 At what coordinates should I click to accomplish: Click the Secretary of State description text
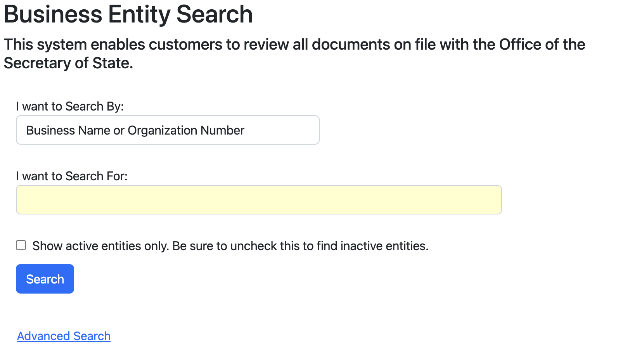coord(68,63)
